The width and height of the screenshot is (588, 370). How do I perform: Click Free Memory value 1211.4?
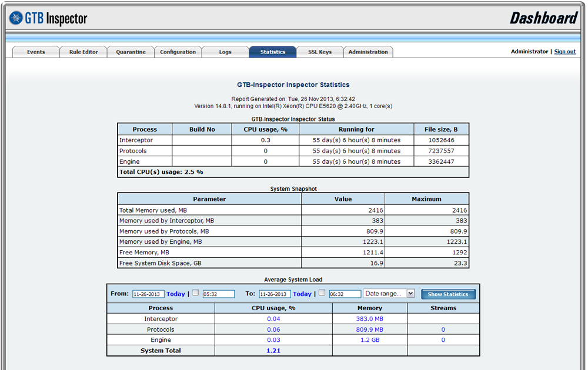pyautogui.click(x=373, y=253)
